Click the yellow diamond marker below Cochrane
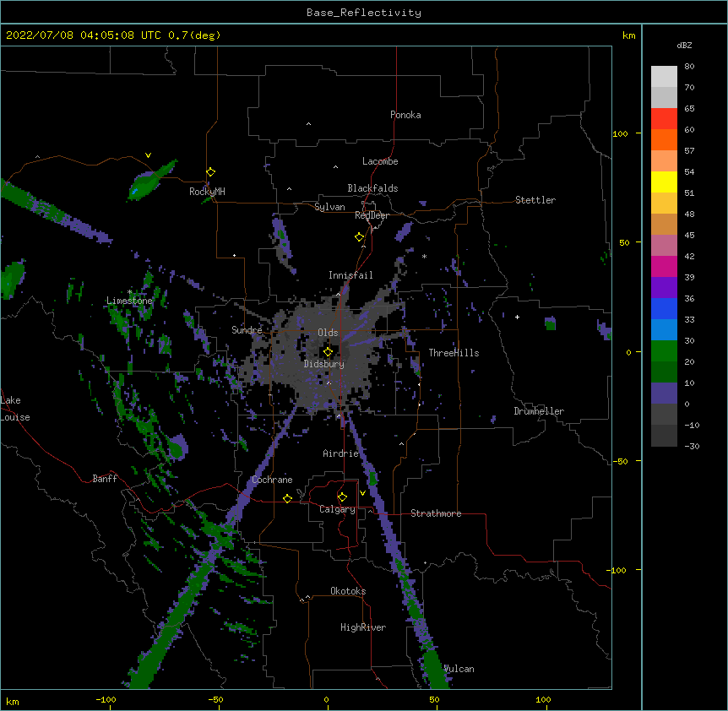Viewport: 728px width, 711px height. 287,498
